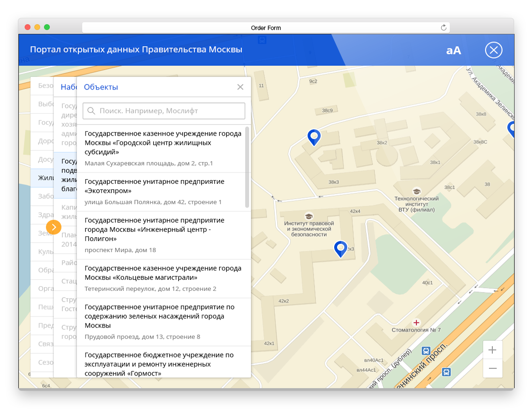Click the Объекты panel heading
532x409 pixels.
[x=101, y=87]
